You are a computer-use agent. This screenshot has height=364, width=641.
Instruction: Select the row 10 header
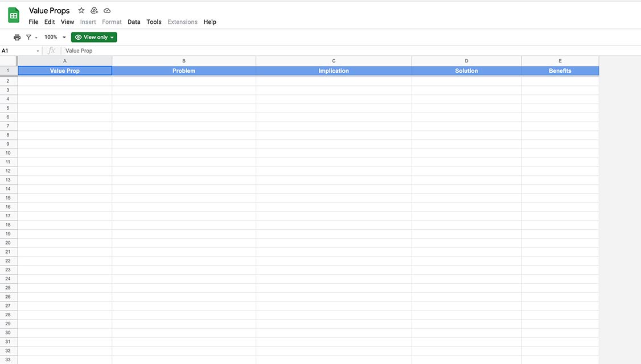(x=9, y=153)
